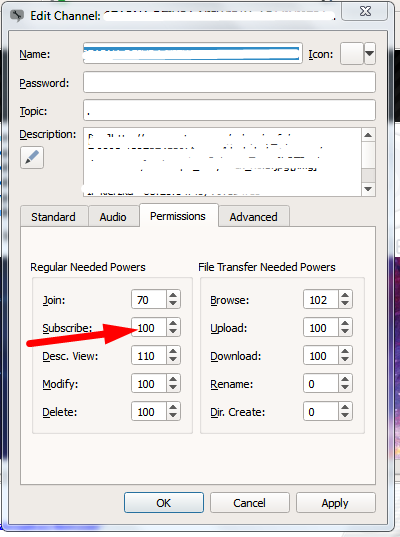Click the Cancel button

pos(249,502)
